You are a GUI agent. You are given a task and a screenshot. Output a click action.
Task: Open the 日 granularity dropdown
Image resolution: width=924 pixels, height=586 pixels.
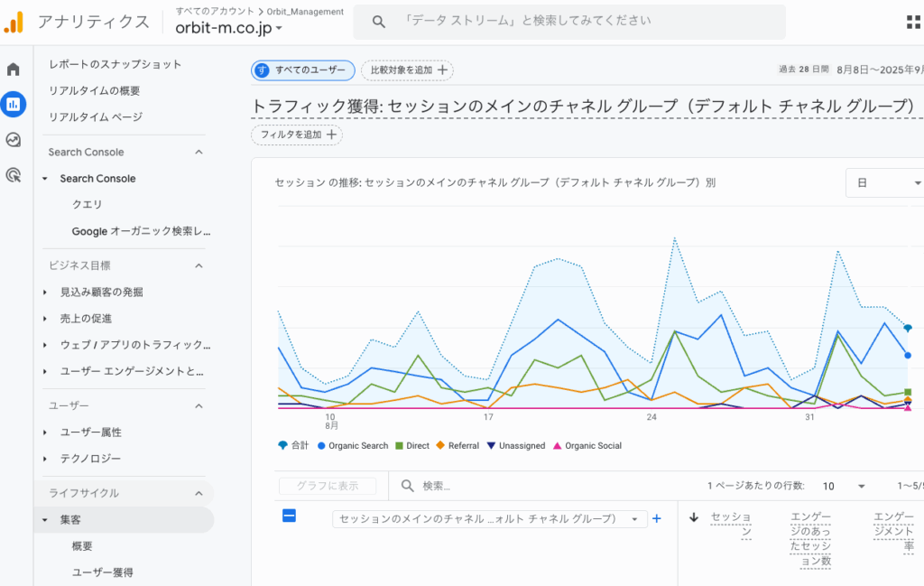(884, 182)
